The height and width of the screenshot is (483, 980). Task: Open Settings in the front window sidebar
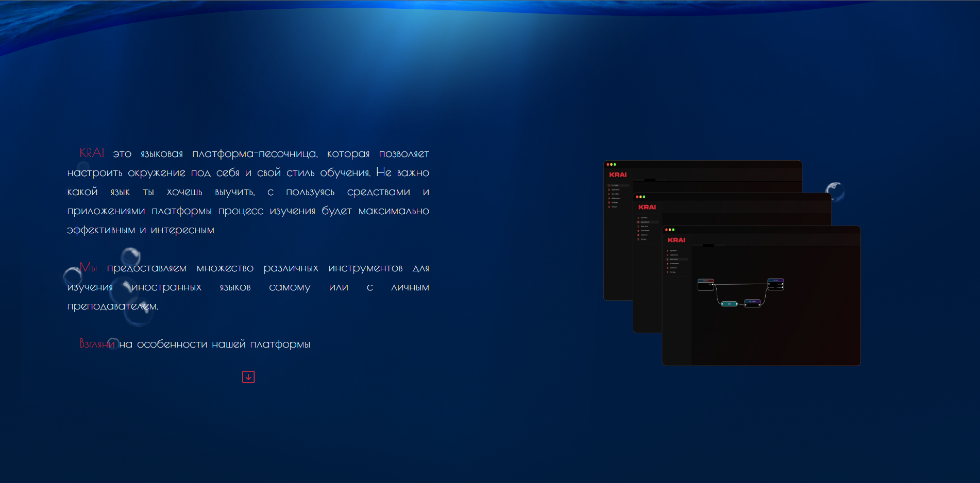pos(672,272)
